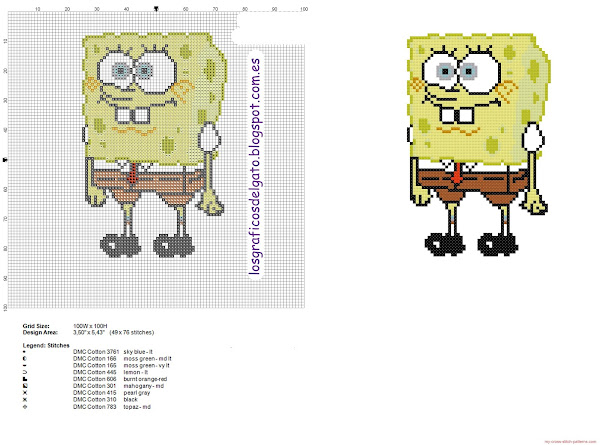The height and width of the screenshot is (445, 600).
Task: Click 'sky blue - lt' color name
Action: click(x=138, y=352)
